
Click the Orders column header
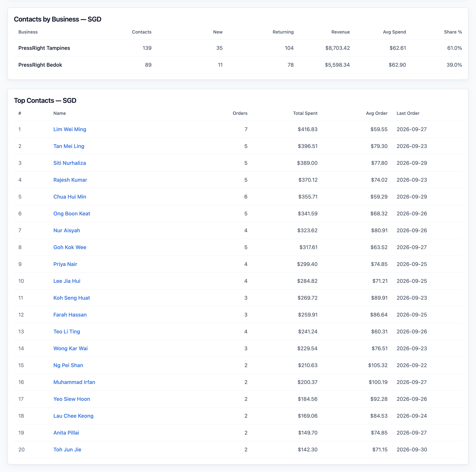click(x=240, y=113)
